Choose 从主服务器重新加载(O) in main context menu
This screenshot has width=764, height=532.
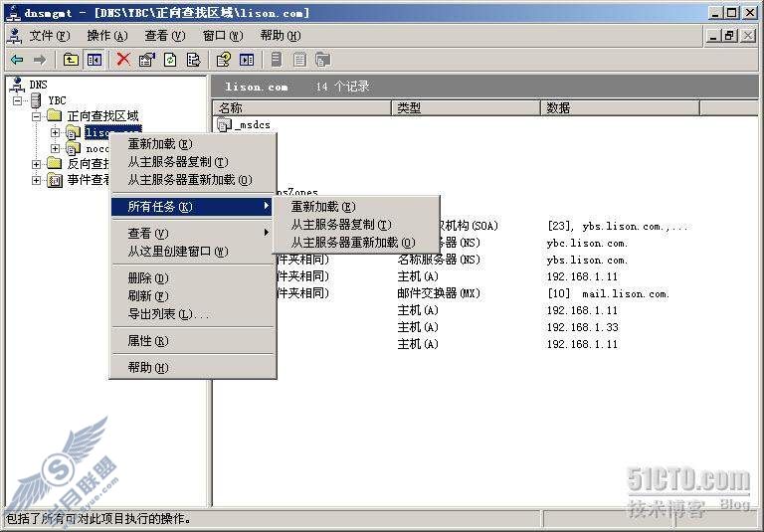pos(192,180)
